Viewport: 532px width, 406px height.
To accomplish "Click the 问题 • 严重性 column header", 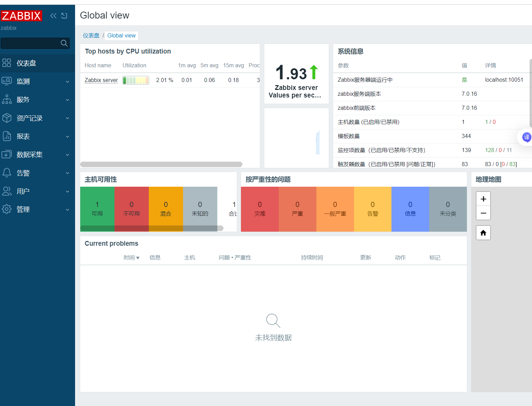I will 235,258.
